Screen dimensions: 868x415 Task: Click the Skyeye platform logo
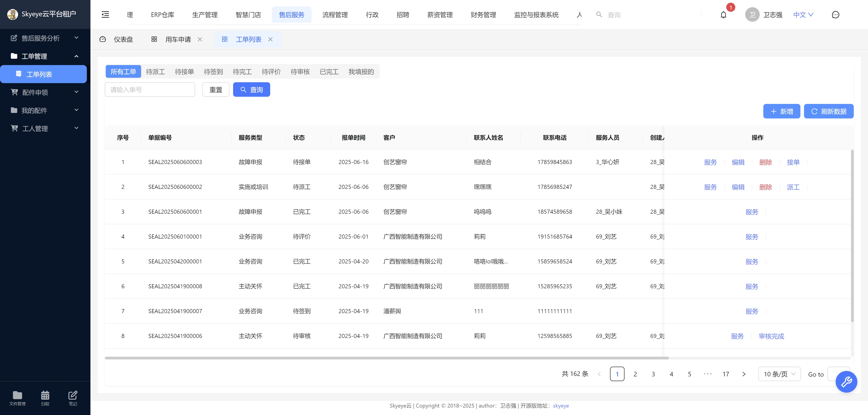coord(12,14)
